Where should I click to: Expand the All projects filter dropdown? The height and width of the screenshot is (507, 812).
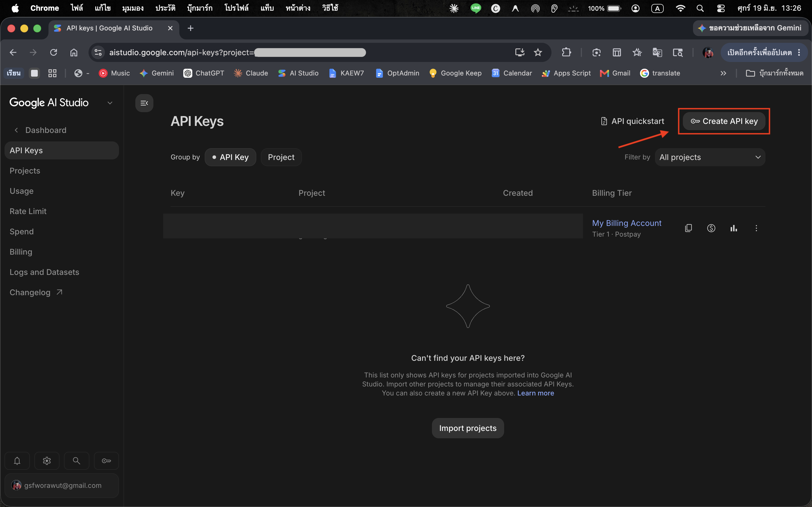click(x=710, y=157)
